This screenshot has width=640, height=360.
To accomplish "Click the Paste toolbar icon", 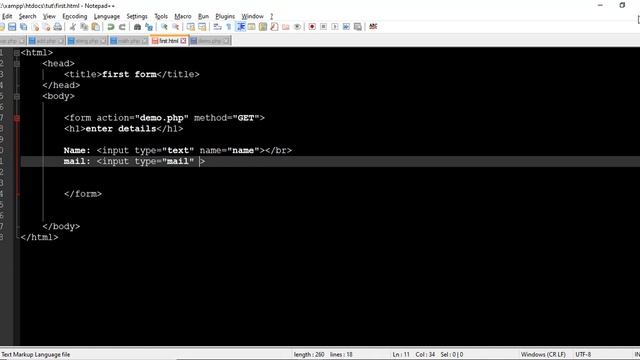I will [x=96, y=27].
